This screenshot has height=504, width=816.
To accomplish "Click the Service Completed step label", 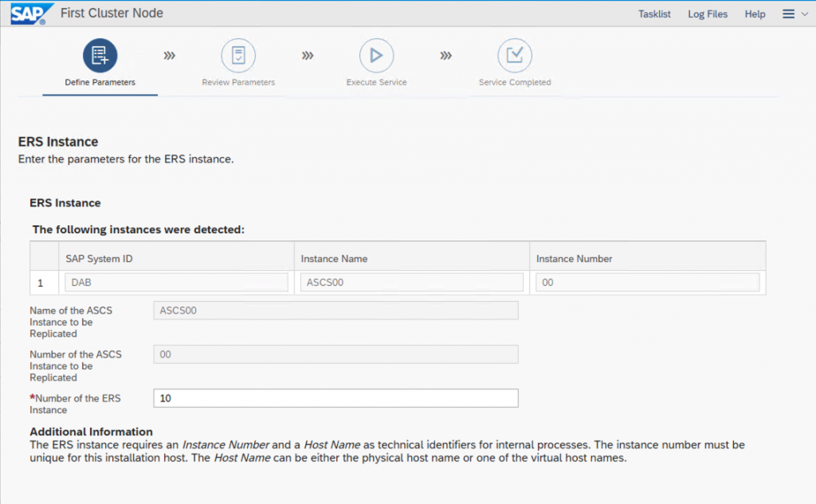I will point(515,82).
